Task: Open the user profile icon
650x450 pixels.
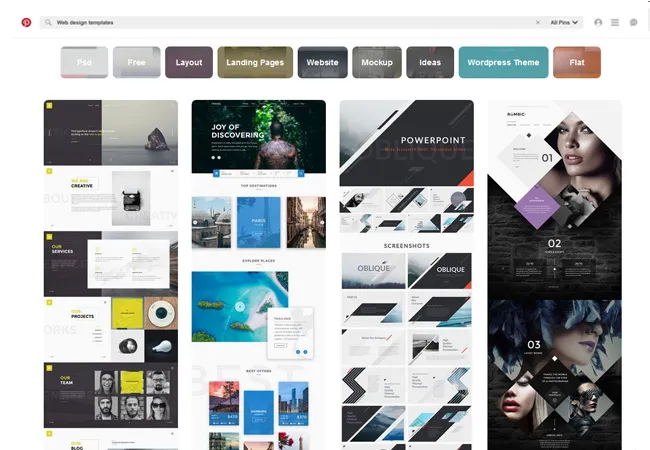Action: coord(598,22)
